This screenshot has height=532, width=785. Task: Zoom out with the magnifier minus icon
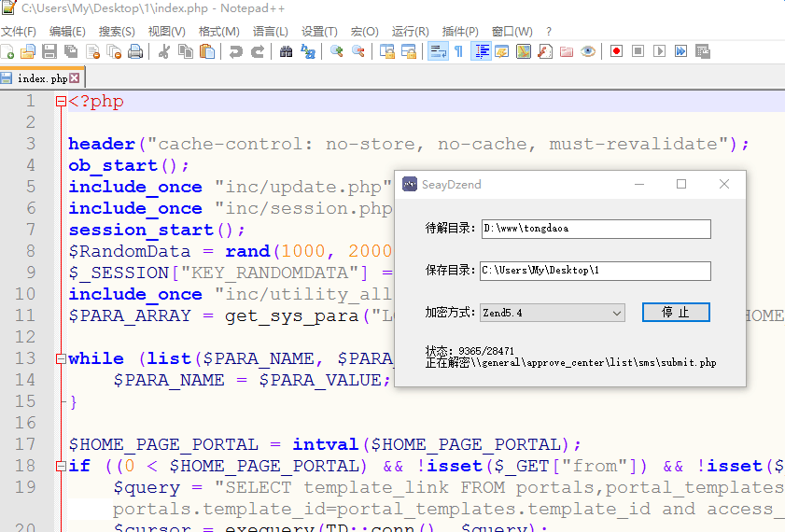357,51
